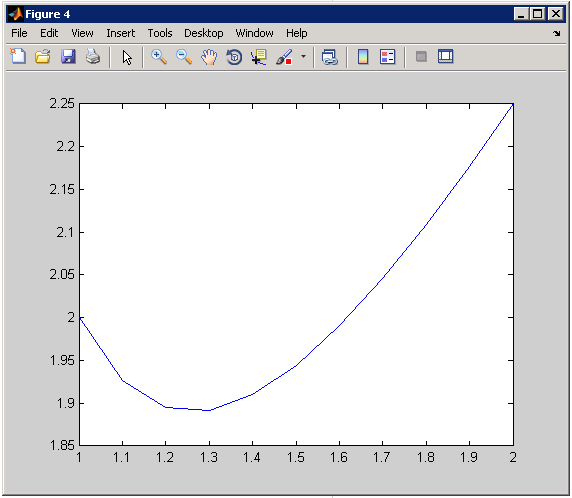Show Plot Tools and dock figure
572x498 pixels.
(x=445, y=57)
